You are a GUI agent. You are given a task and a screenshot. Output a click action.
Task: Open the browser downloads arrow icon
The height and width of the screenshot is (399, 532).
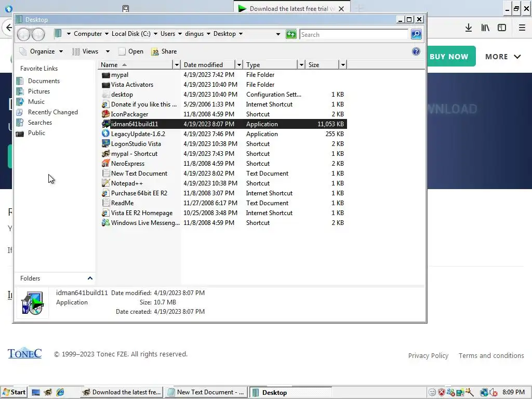pyautogui.click(x=469, y=28)
